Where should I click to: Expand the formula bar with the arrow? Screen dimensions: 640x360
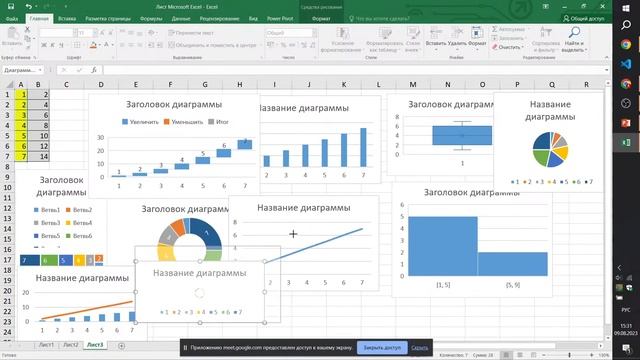(x=607, y=70)
